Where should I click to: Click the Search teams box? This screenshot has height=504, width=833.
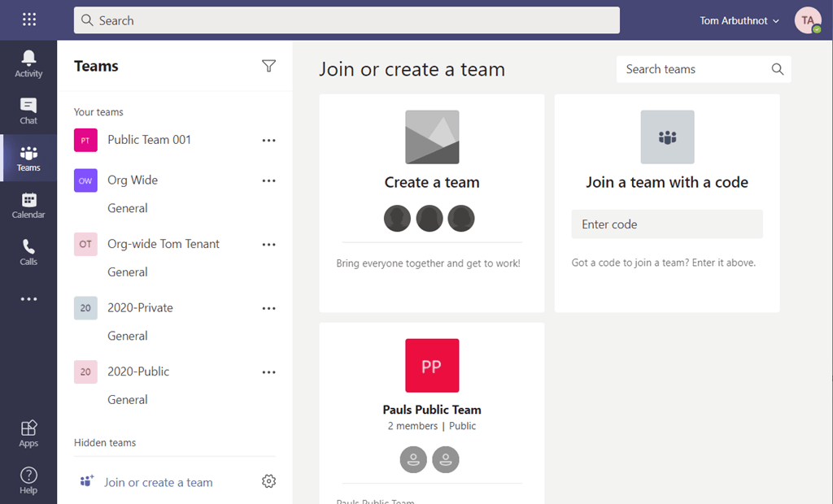click(696, 69)
